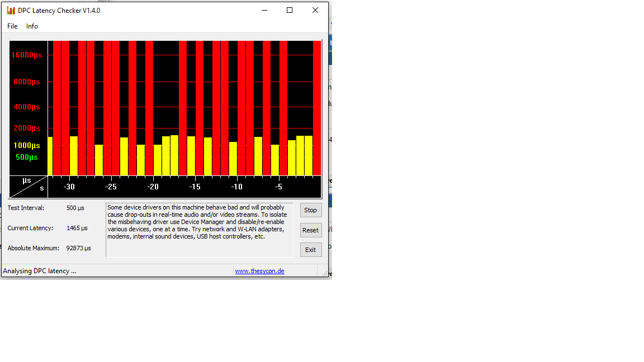Click the 8000µs axis label
This screenshot has height=362, width=644.
pyautogui.click(x=27, y=82)
